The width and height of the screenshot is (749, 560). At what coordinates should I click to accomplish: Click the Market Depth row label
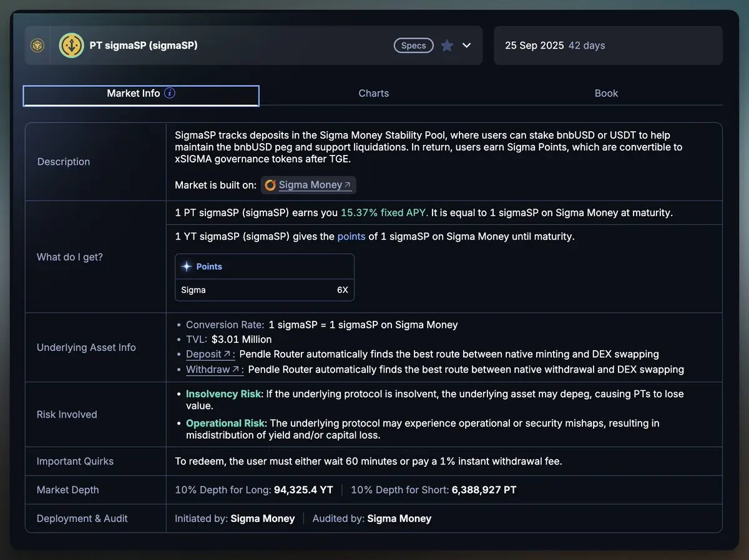pos(68,490)
